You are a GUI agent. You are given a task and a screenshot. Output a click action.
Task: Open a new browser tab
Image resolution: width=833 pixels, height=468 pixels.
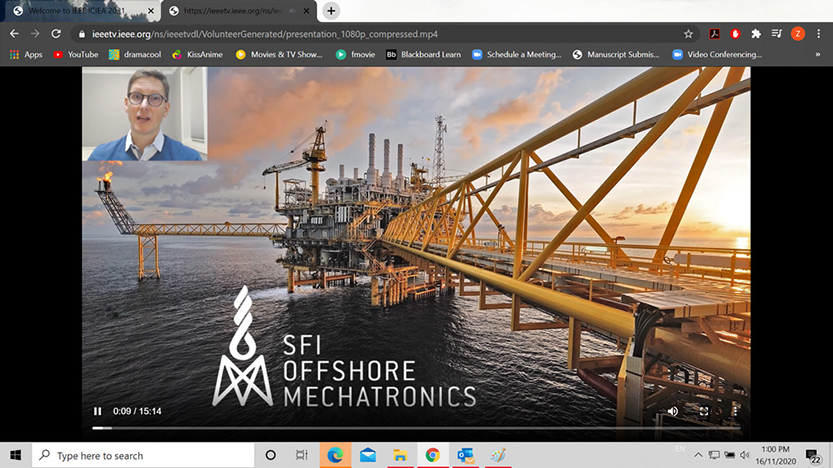pyautogui.click(x=331, y=11)
